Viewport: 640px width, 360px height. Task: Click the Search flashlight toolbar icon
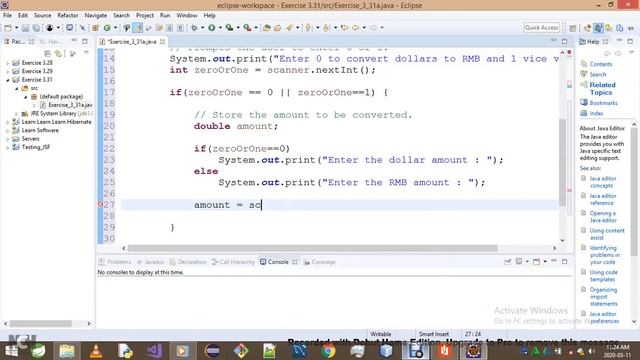click(x=289, y=28)
